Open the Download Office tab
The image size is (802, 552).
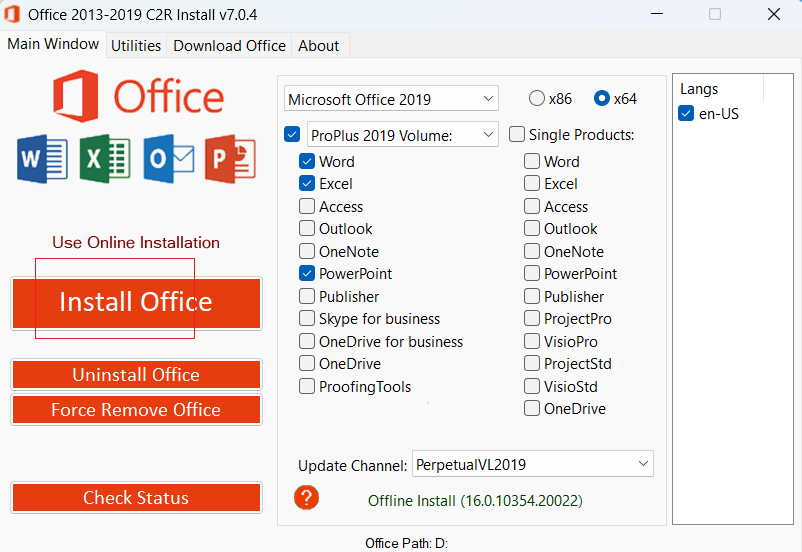coord(229,46)
